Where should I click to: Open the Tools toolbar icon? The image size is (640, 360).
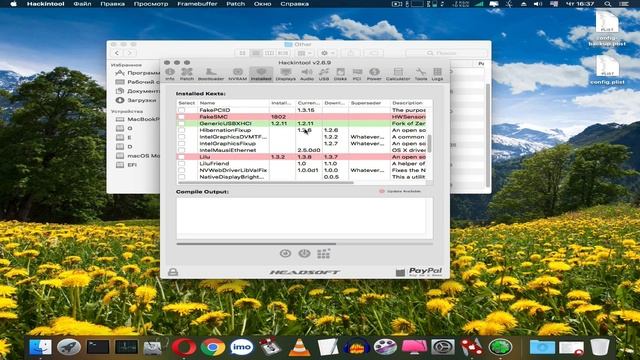click(421, 74)
